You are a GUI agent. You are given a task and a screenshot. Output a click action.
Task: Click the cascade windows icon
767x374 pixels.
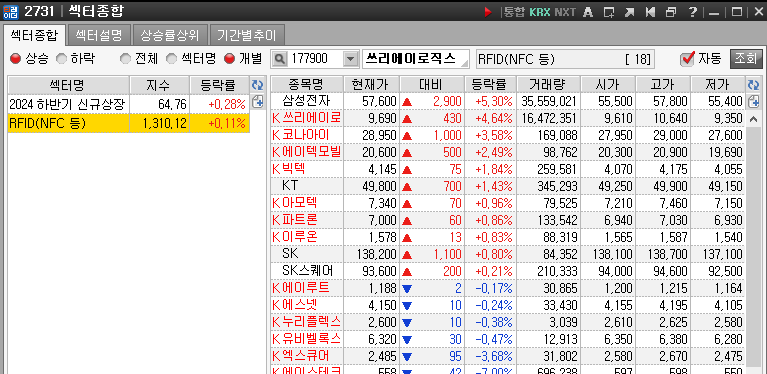(671, 12)
